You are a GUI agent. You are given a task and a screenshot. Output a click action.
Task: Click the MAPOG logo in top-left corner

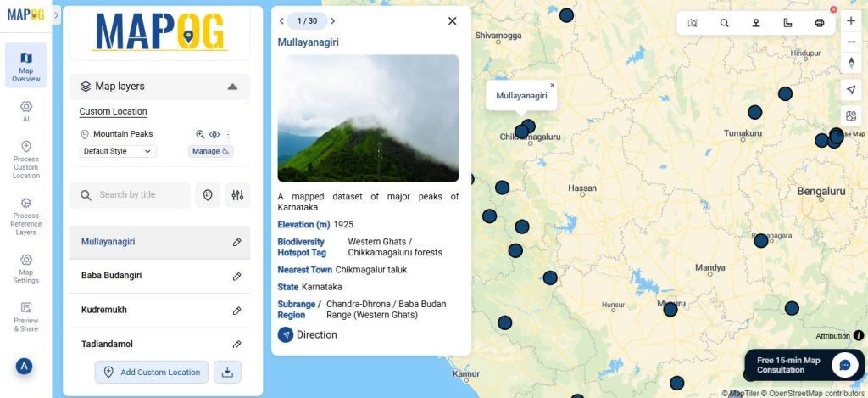tap(26, 15)
